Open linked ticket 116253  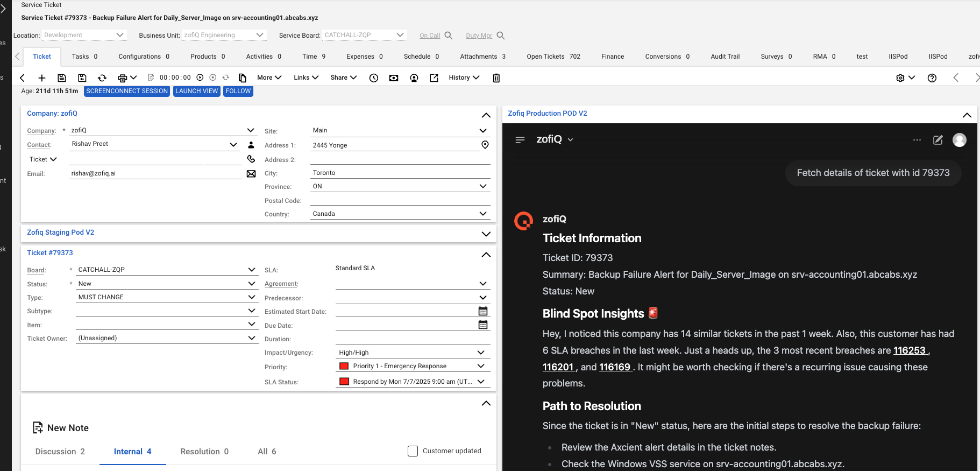click(x=910, y=350)
